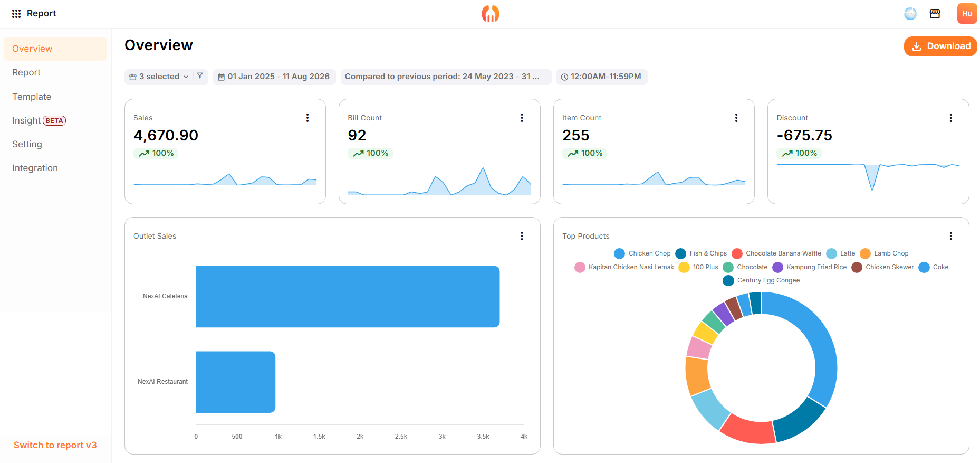Open the compared to previous period selector
Screen dimensions: 980x463
[446, 77]
